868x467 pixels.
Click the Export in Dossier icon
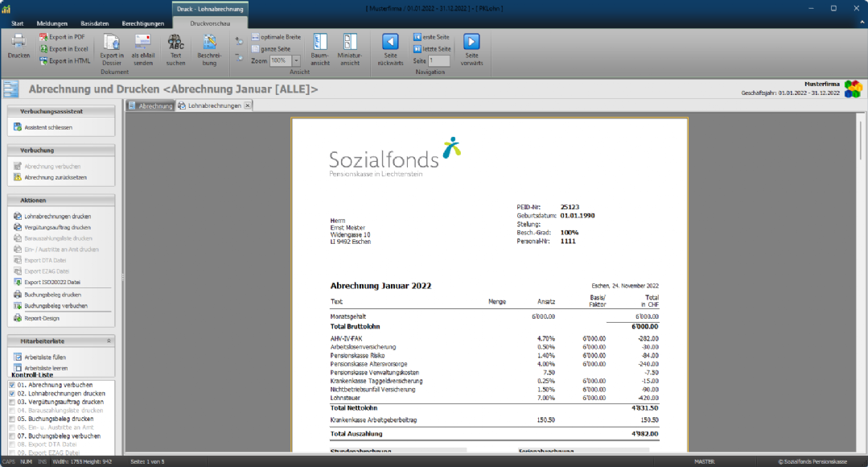[x=112, y=43]
